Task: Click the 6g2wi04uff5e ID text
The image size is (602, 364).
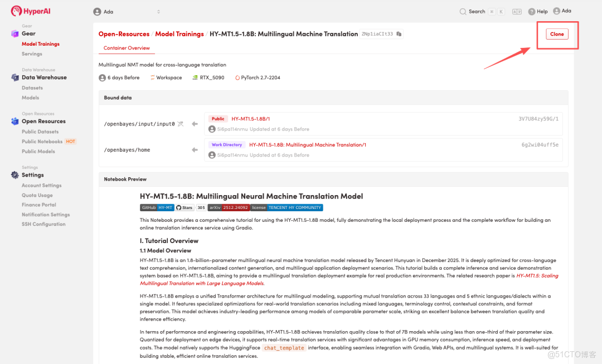Action: point(540,145)
